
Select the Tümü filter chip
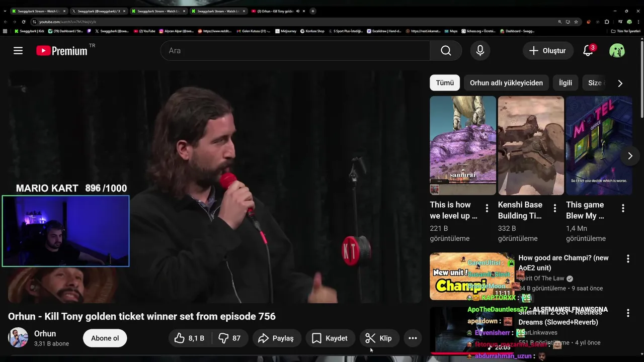[x=445, y=82]
